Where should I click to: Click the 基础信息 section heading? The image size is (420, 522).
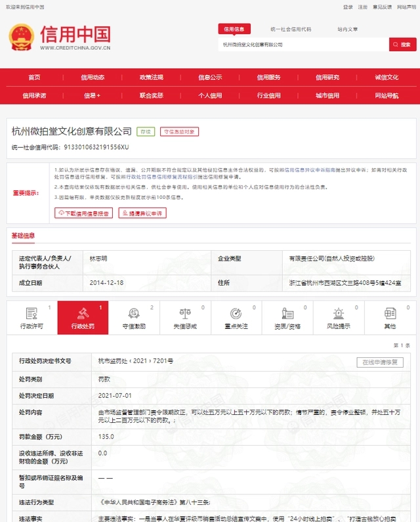23,236
